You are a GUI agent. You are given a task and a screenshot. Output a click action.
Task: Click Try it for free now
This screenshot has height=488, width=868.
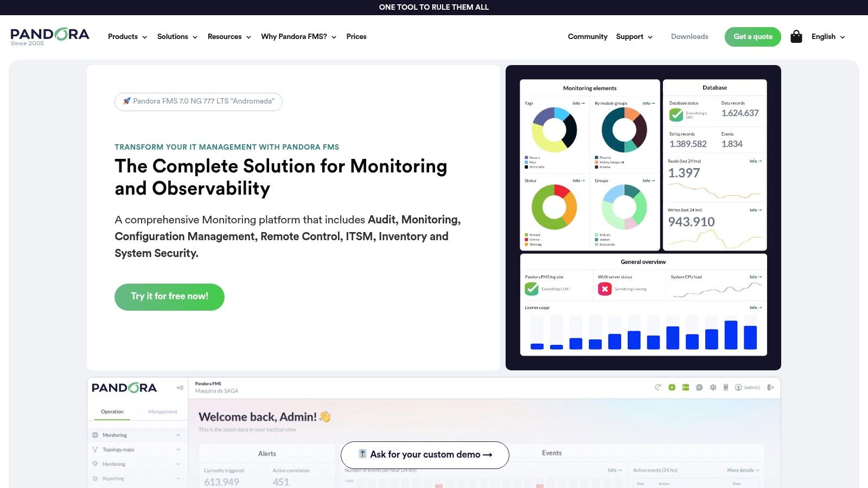point(169,297)
